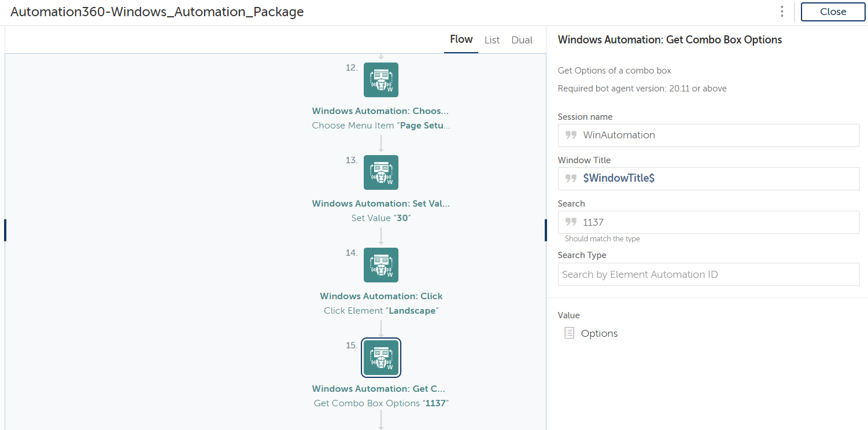
Task: Click the quote icon in Session name field
Action: [571, 135]
